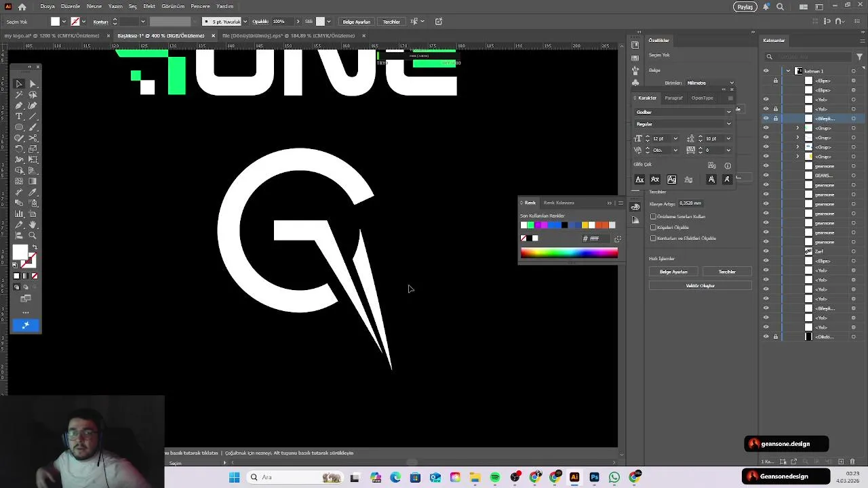The height and width of the screenshot is (488, 868).
Task: Pick a color from the spectrum bar
Action: 569,253
